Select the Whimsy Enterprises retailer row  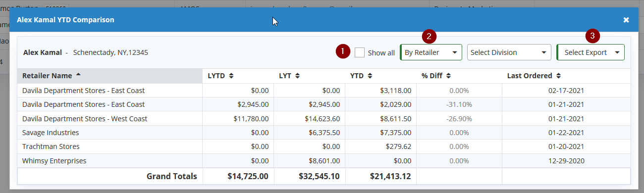[324, 161]
